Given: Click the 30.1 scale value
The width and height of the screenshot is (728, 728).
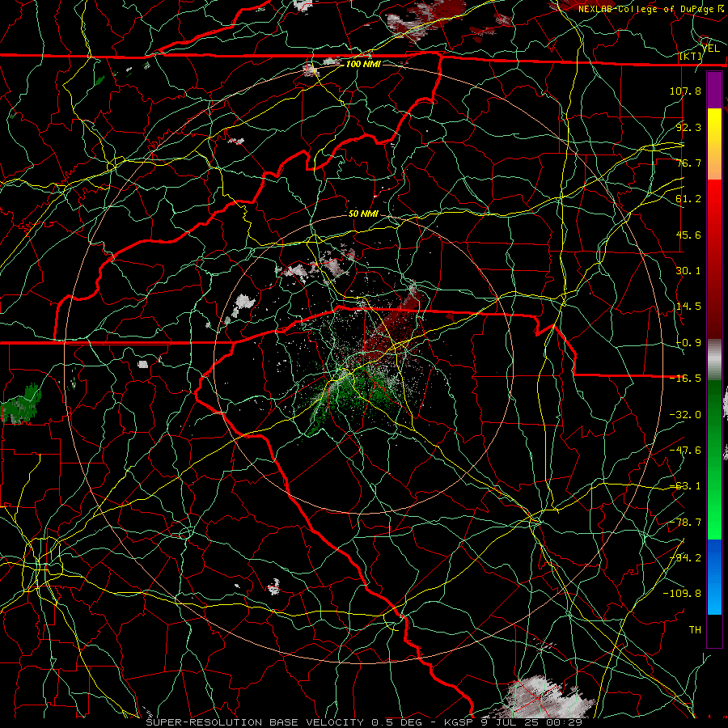Looking at the screenshot, I should [688, 270].
